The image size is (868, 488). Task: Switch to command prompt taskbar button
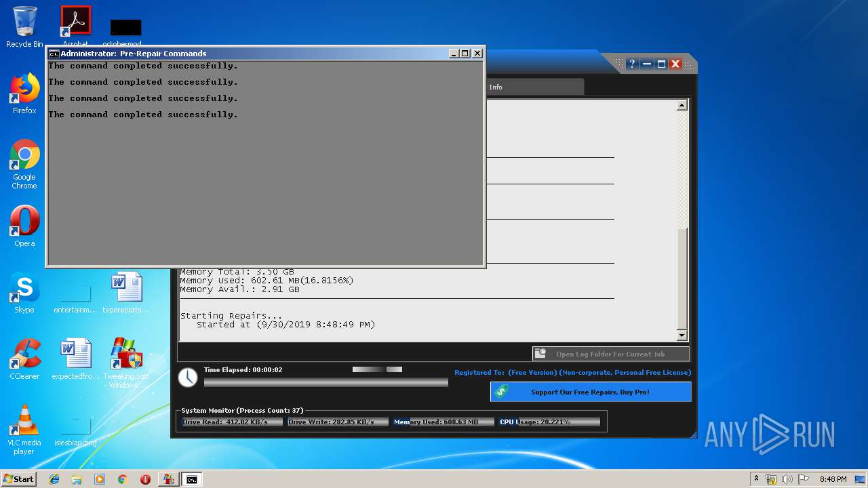pos(192,479)
